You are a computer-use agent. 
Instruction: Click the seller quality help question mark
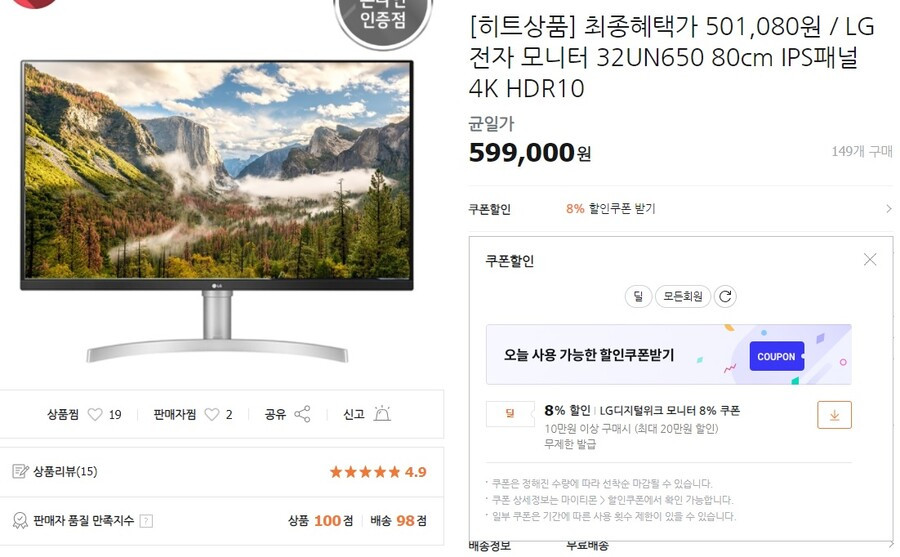click(x=146, y=521)
